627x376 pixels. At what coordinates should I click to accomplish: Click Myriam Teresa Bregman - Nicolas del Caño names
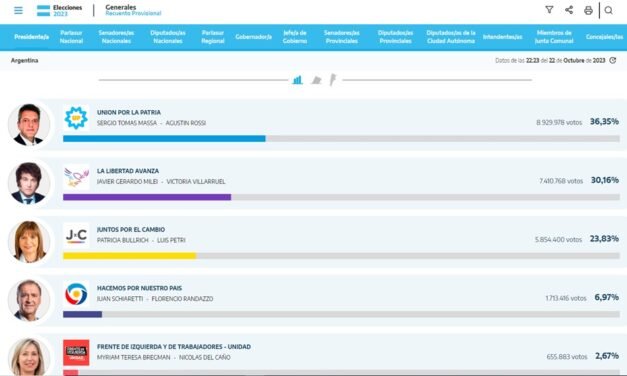click(x=164, y=358)
